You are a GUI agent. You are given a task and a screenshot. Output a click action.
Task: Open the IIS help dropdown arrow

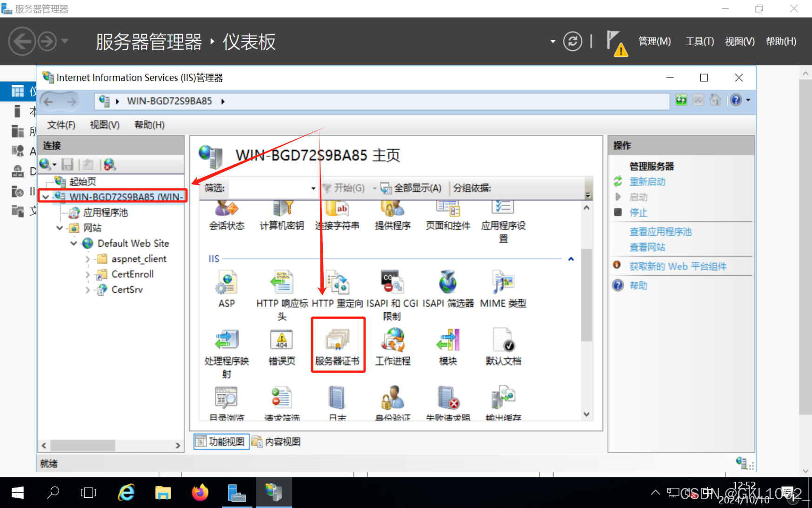click(748, 100)
